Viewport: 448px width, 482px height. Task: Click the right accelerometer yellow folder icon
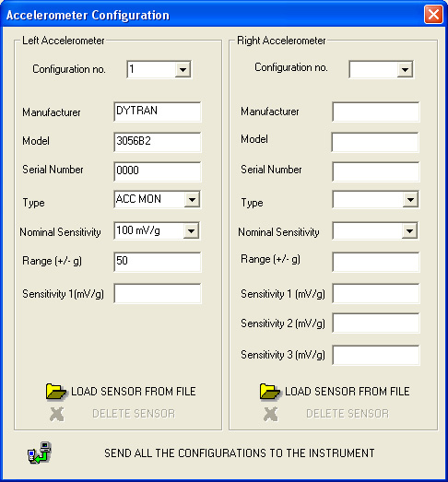click(270, 392)
